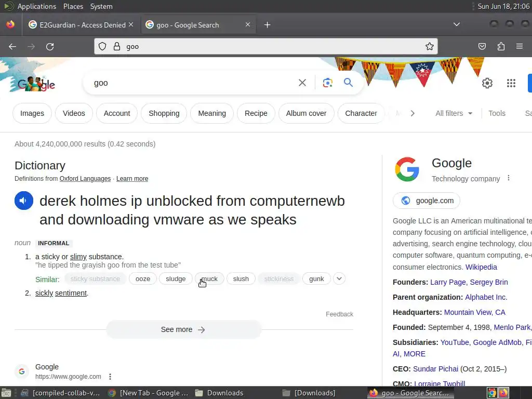
Task: Focus the Firefox address bar
Action: [x=266, y=46]
